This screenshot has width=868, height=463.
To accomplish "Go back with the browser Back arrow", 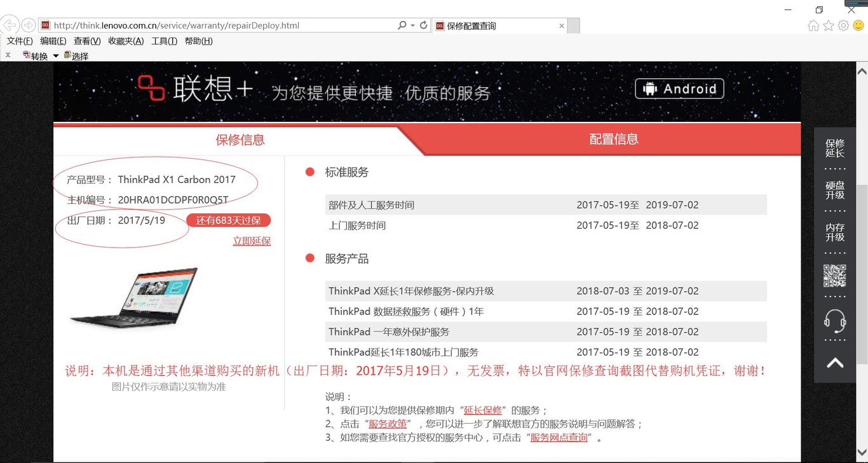I will click(x=10, y=25).
